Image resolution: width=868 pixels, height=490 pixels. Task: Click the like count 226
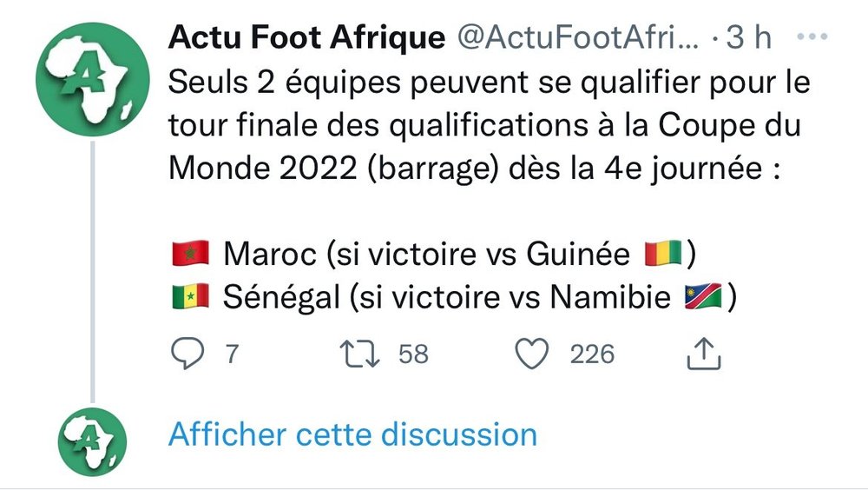(592, 354)
